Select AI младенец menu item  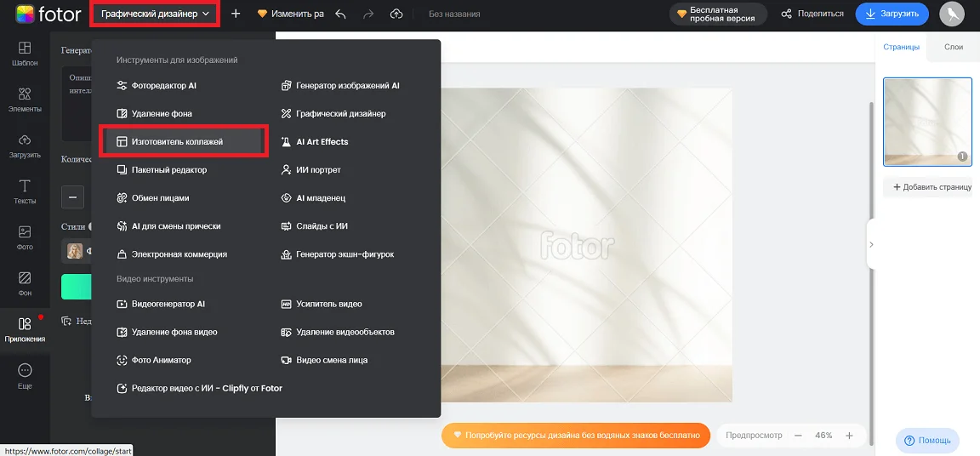pyautogui.click(x=313, y=198)
